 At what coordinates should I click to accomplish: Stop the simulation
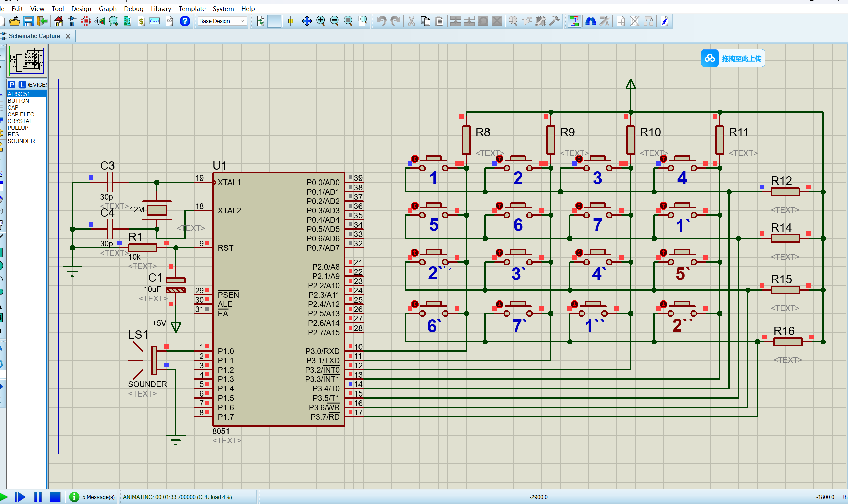click(55, 497)
